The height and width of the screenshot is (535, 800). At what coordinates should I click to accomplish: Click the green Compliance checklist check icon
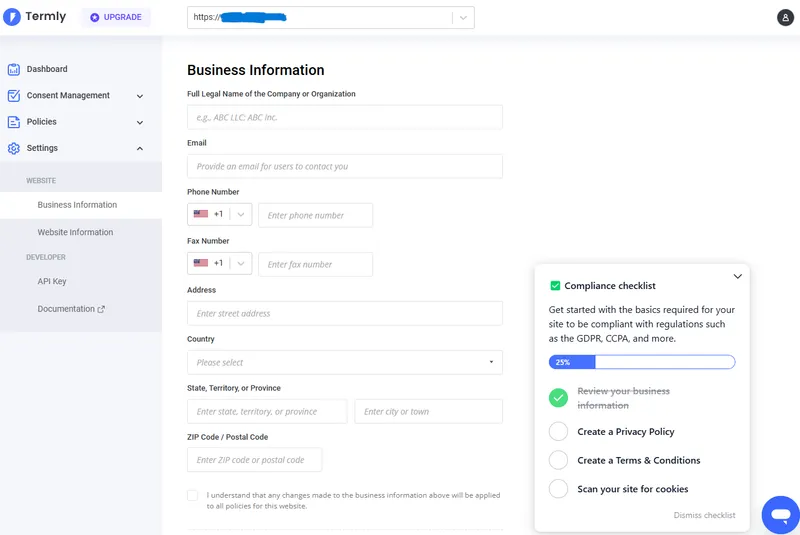click(x=555, y=286)
